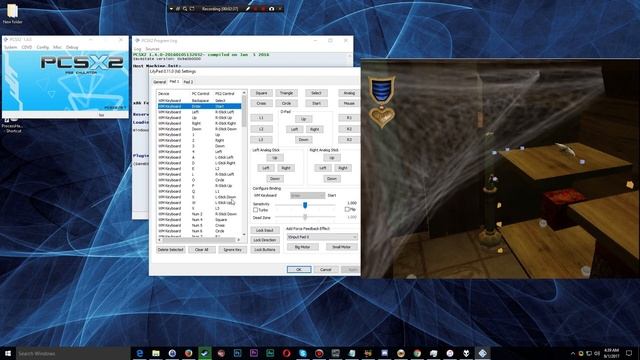Enable the Flip checkbox

point(347,209)
